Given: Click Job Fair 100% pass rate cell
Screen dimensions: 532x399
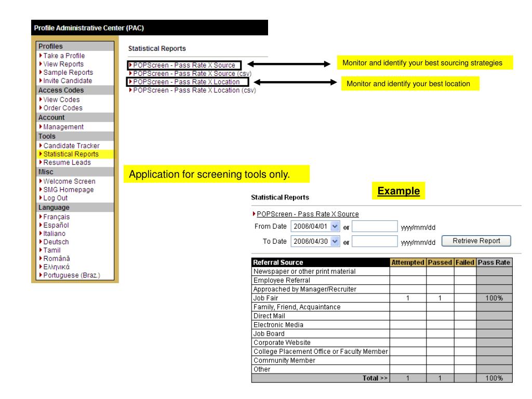Looking at the screenshot, I should click(x=494, y=298).
